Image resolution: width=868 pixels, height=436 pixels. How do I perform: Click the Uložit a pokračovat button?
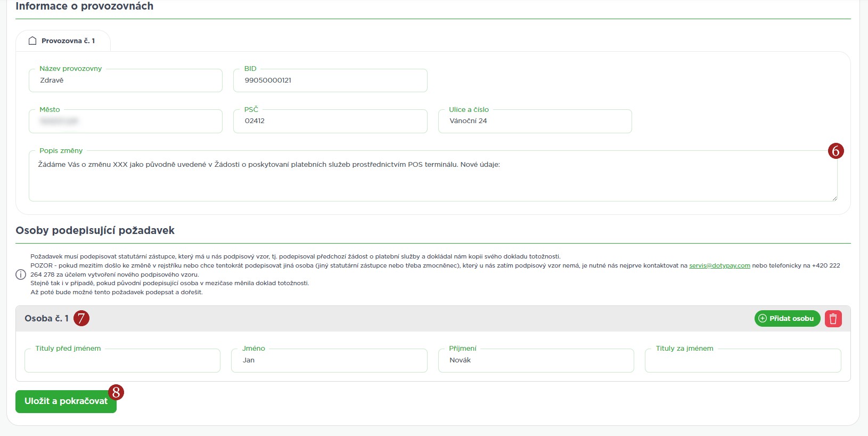(65, 401)
